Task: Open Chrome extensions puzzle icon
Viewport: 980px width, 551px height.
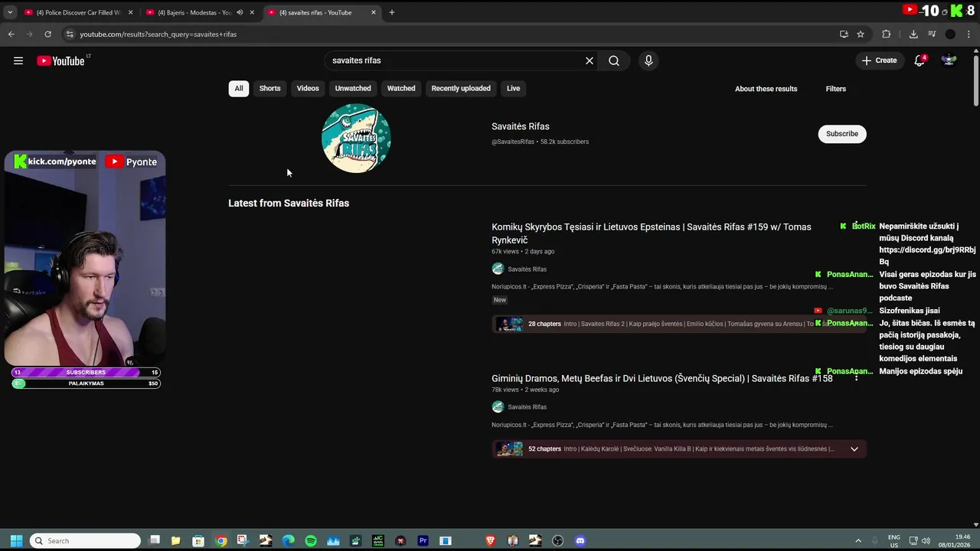Action: tap(887, 34)
